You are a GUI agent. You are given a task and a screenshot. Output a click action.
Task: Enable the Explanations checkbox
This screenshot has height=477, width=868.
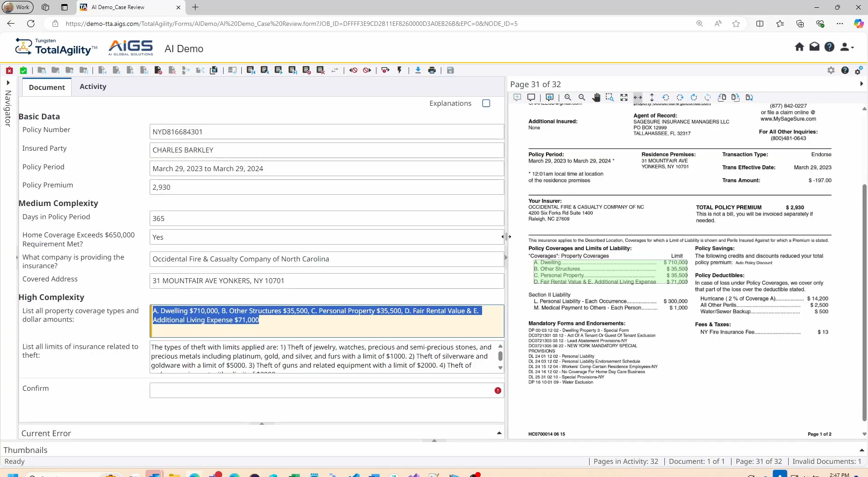[486, 103]
